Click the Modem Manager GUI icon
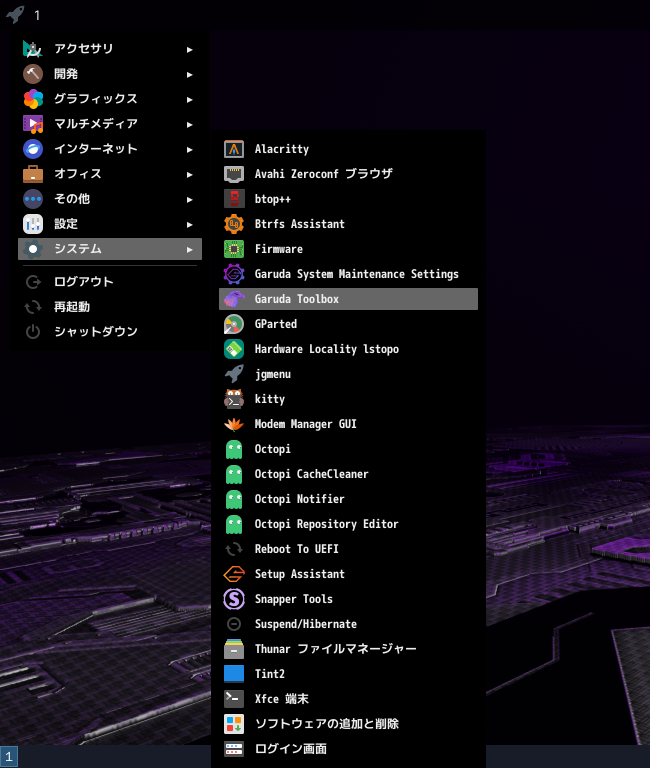This screenshot has width=650, height=768. point(234,424)
